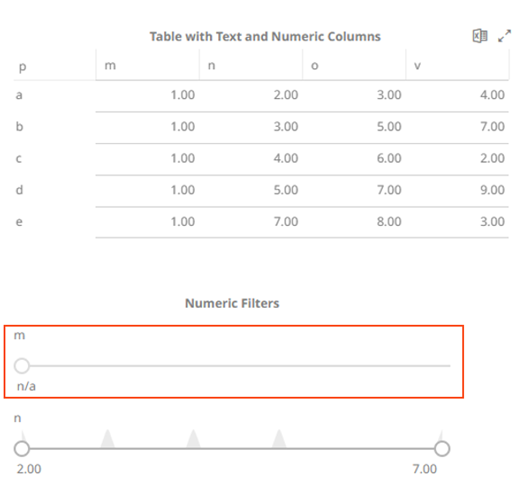The image size is (519, 485).
Task: Sort by column header n
Action: tap(251, 65)
